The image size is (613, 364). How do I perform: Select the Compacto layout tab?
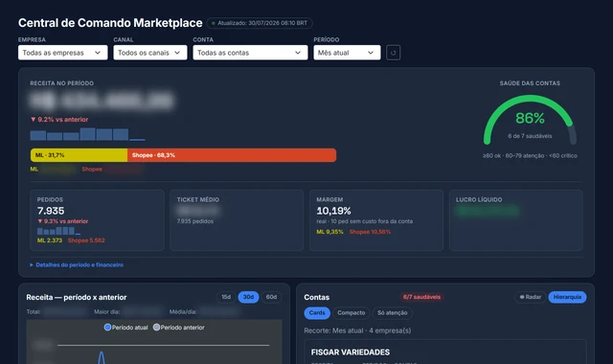pyautogui.click(x=352, y=313)
